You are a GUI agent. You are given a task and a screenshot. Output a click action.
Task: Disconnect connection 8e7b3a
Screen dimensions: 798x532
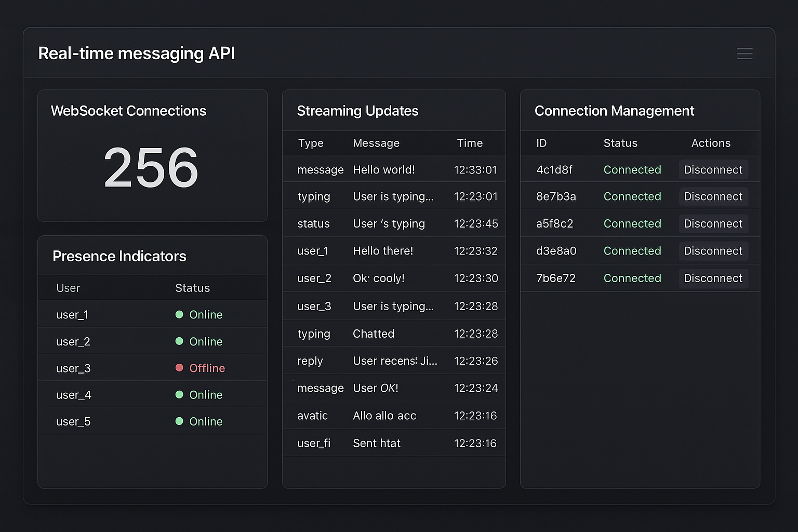[713, 196]
